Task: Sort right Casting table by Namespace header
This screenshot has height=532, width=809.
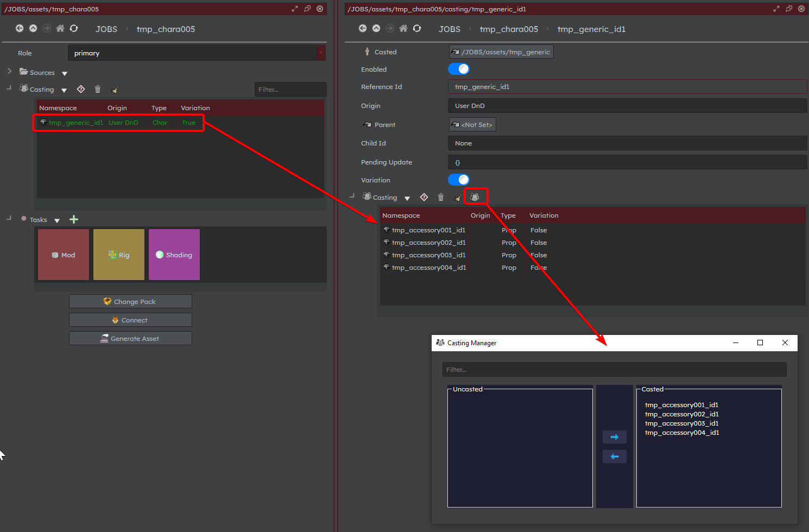Action: coord(401,216)
